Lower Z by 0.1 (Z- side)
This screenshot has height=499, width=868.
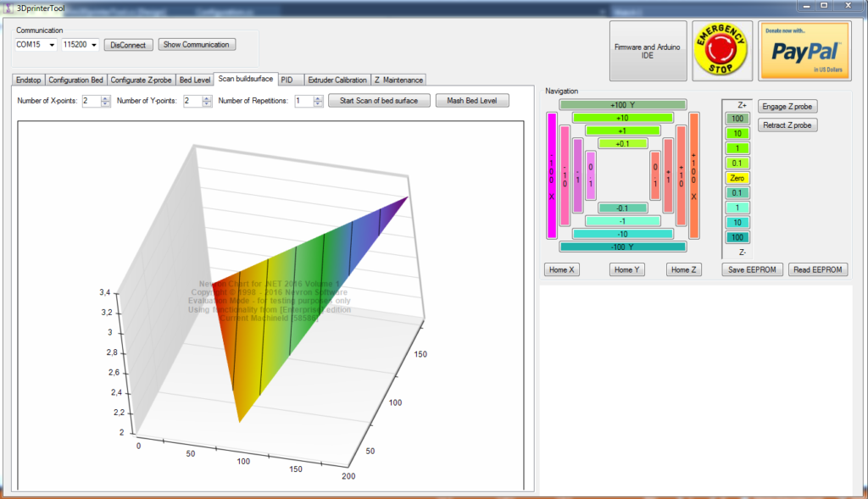[737, 193]
